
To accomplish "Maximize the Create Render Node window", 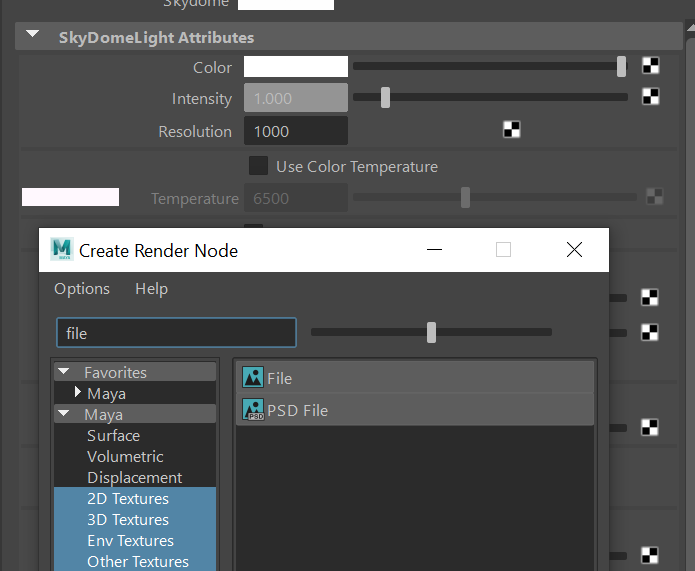I will tap(503, 250).
